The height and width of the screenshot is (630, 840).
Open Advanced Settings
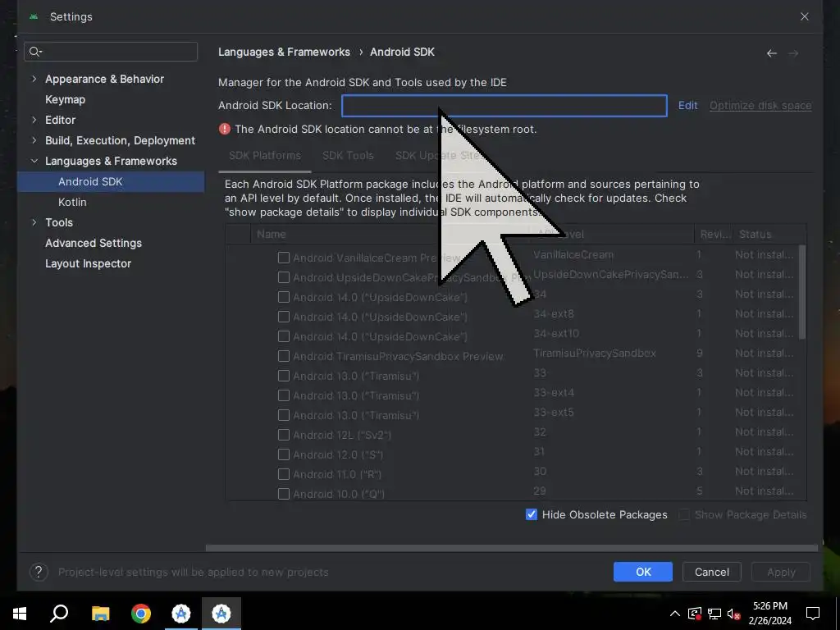click(94, 243)
